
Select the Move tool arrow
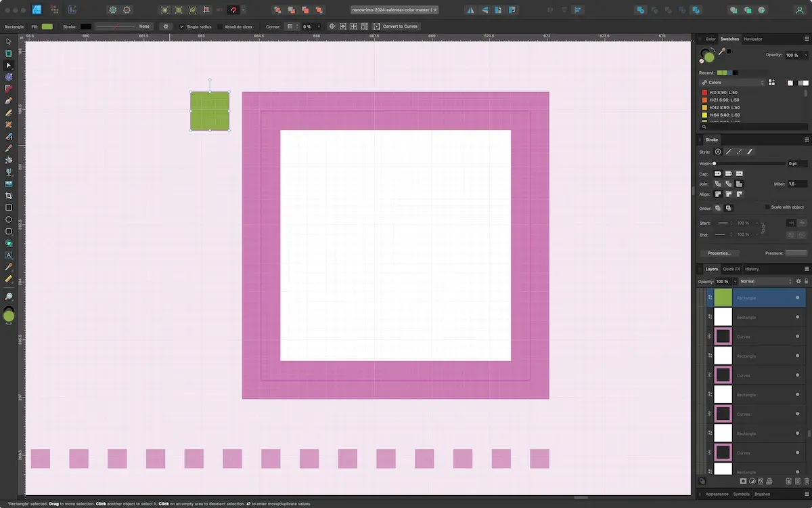pyautogui.click(x=9, y=41)
